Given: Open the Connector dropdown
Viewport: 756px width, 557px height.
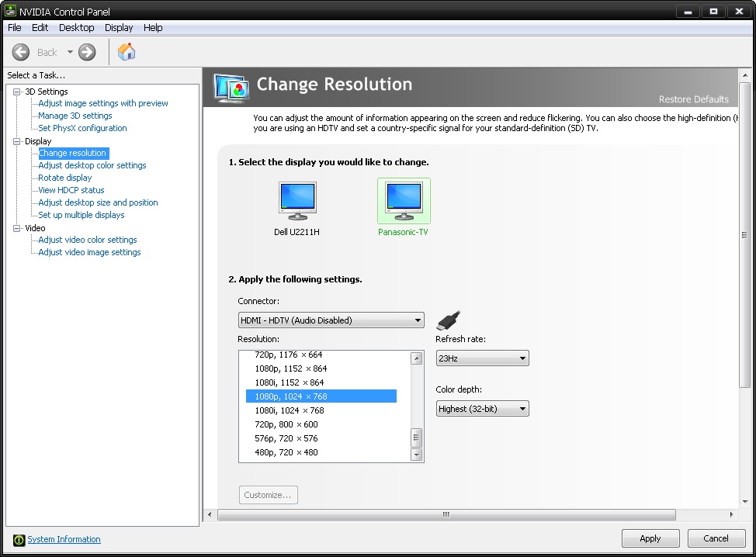Looking at the screenshot, I should (331, 320).
